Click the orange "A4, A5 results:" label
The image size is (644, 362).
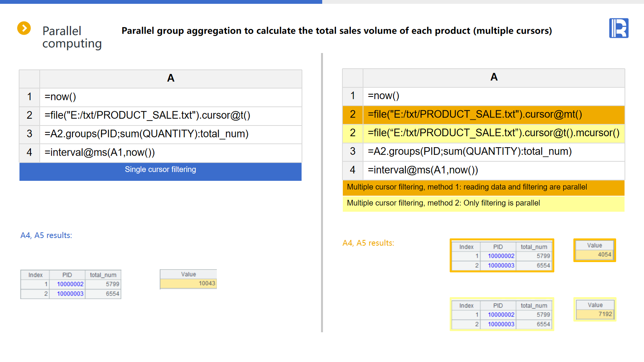click(x=368, y=243)
